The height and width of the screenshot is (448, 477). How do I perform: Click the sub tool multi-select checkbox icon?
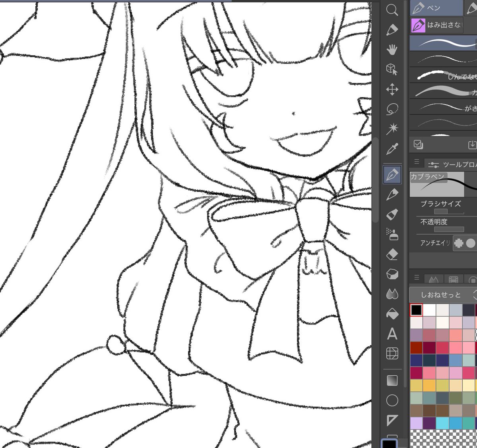click(418, 144)
